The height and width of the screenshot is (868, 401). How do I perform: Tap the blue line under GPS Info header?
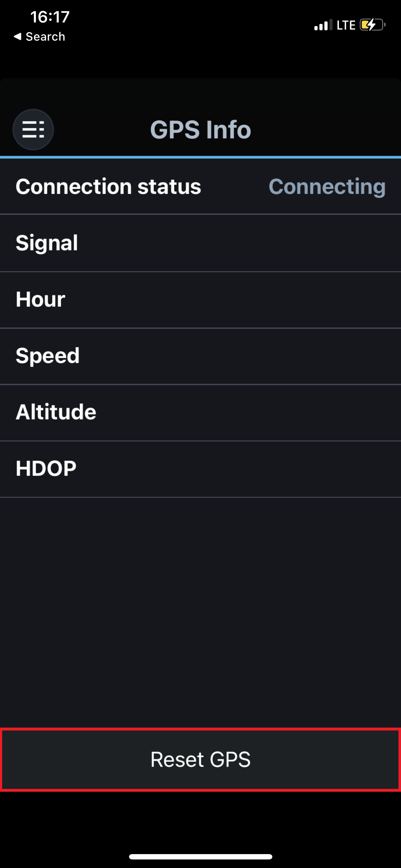point(200,157)
